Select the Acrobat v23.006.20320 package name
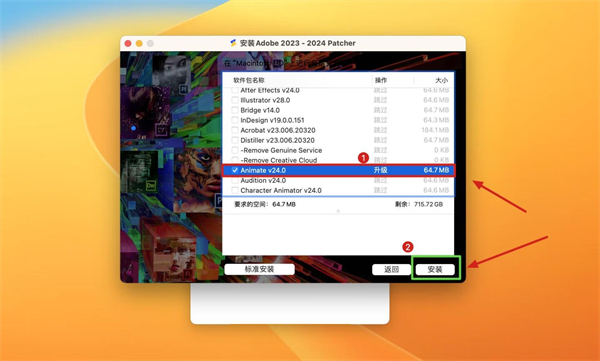This screenshot has width=600, height=361. click(278, 130)
